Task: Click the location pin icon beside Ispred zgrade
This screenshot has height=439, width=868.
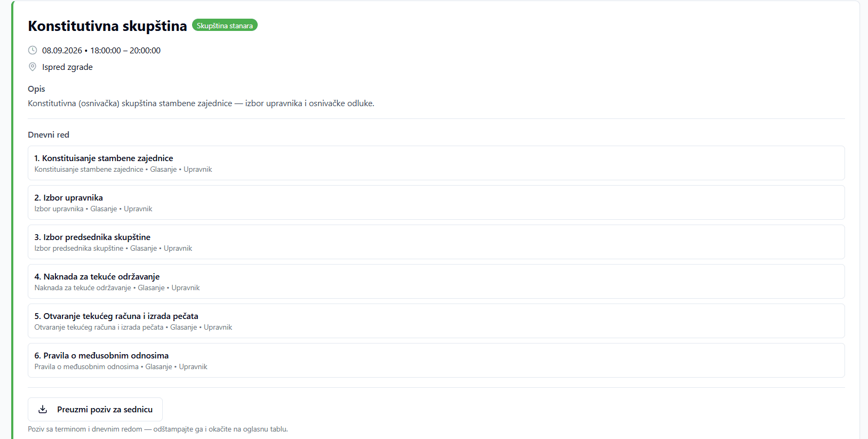Action: (33, 67)
